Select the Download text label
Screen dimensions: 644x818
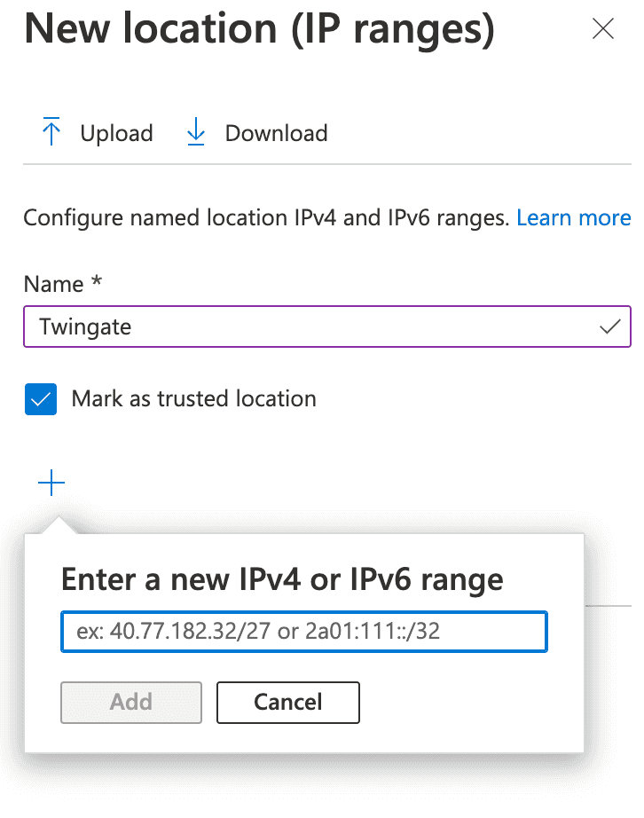point(276,134)
